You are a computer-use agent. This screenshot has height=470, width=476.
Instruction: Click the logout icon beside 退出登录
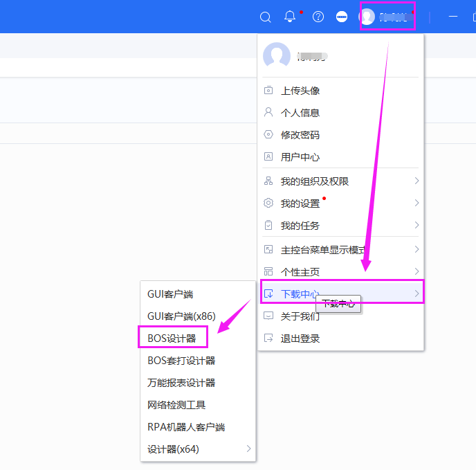(x=268, y=338)
